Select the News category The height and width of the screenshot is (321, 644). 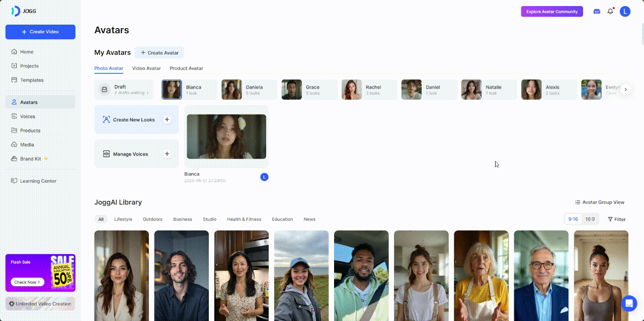[309, 219]
